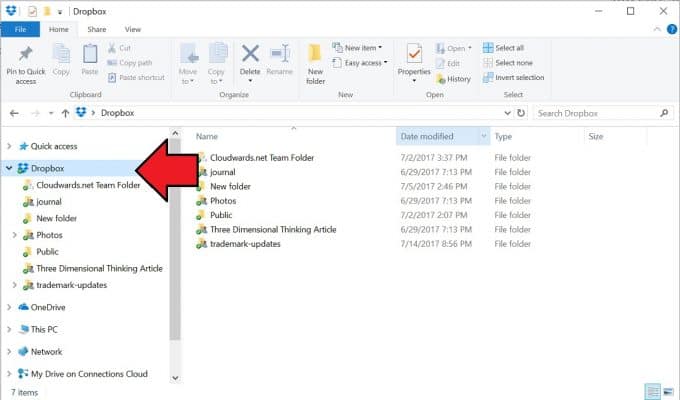This screenshot has height=400, width=680.
Task: Click the Refresh button
Action: [x=521, y=113]
